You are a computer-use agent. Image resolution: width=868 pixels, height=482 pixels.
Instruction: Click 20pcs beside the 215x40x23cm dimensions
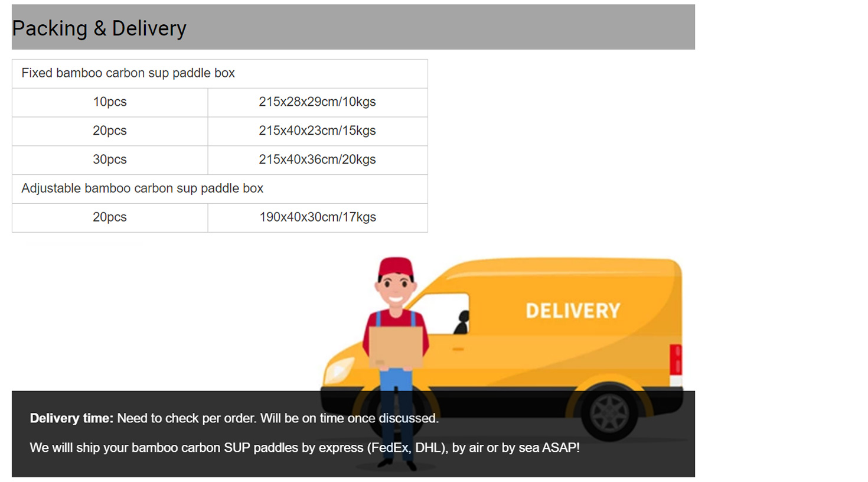pyautogui.click(x=110, y=131)
